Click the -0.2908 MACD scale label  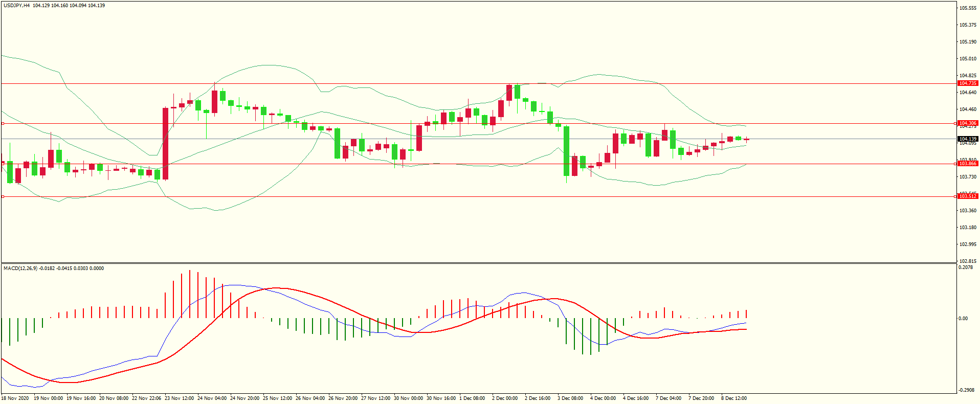(966, 390)
